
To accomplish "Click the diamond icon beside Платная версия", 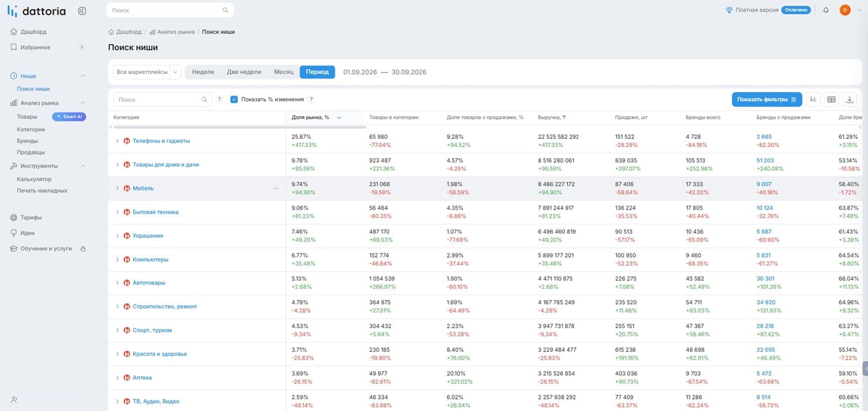I will point(729,10).
